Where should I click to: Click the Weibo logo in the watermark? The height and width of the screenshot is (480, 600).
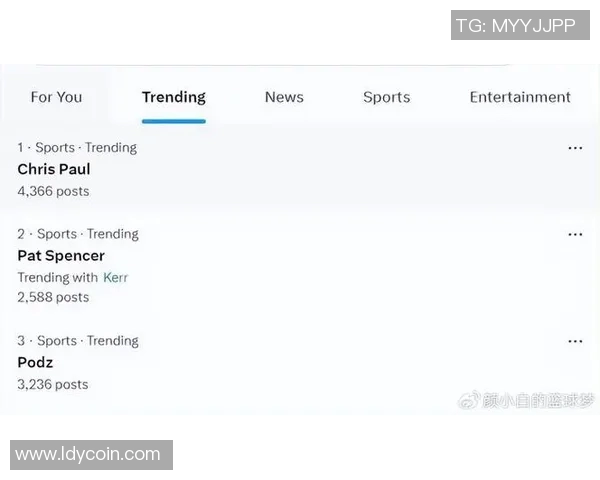coord(468,400)
